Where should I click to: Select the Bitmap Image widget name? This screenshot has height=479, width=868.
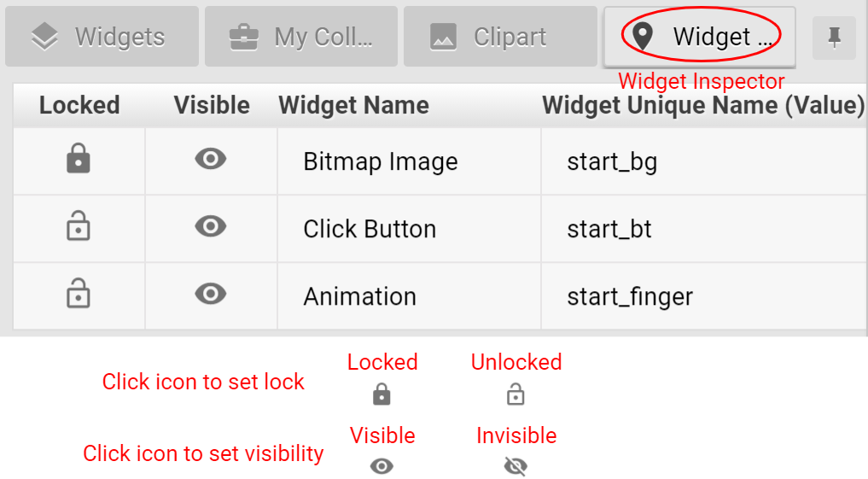tap(381, 161)
